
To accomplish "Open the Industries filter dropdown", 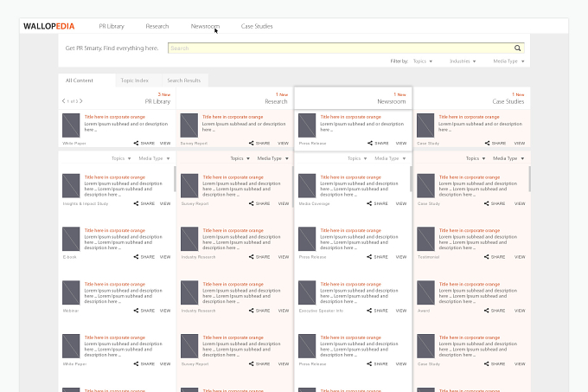I will 463,61.
